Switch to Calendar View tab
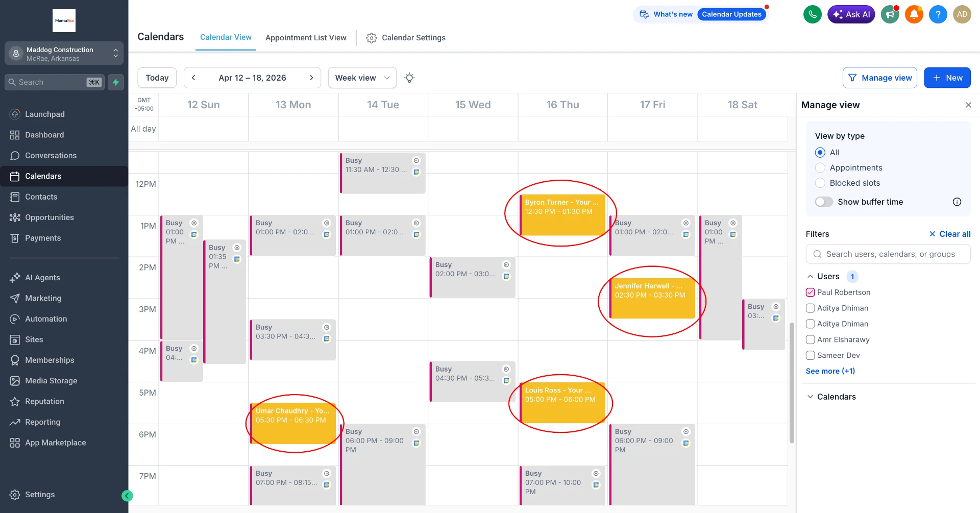 [x=226, y=37]
